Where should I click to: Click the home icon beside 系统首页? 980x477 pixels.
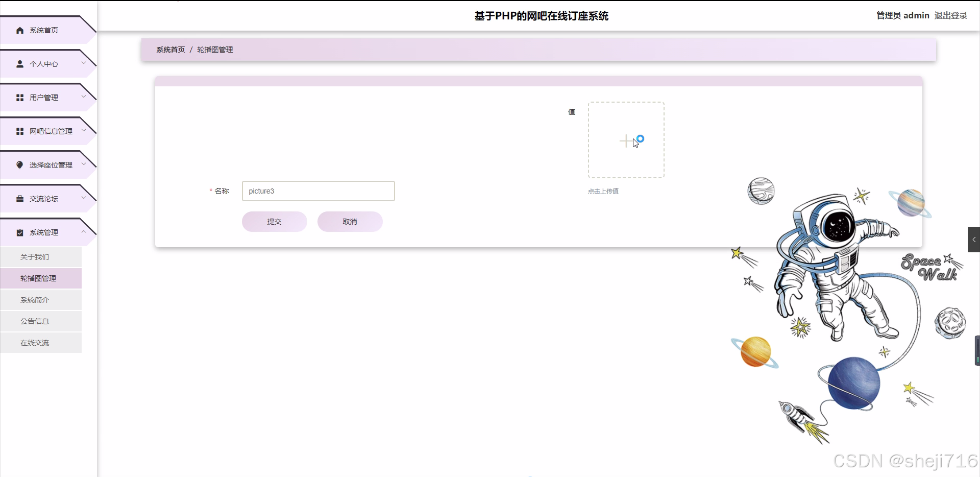[x=20, y=30]
